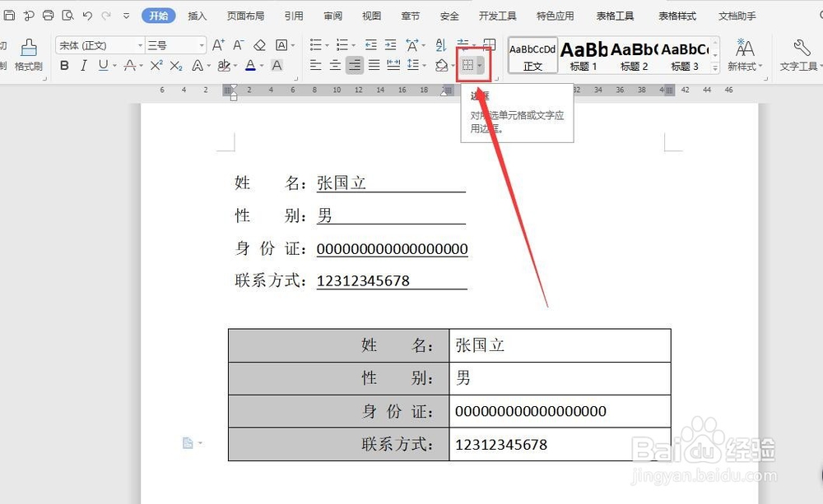Apply the 正文 style
The width and height of the screenshot is (823, 504).
point(532,54)
